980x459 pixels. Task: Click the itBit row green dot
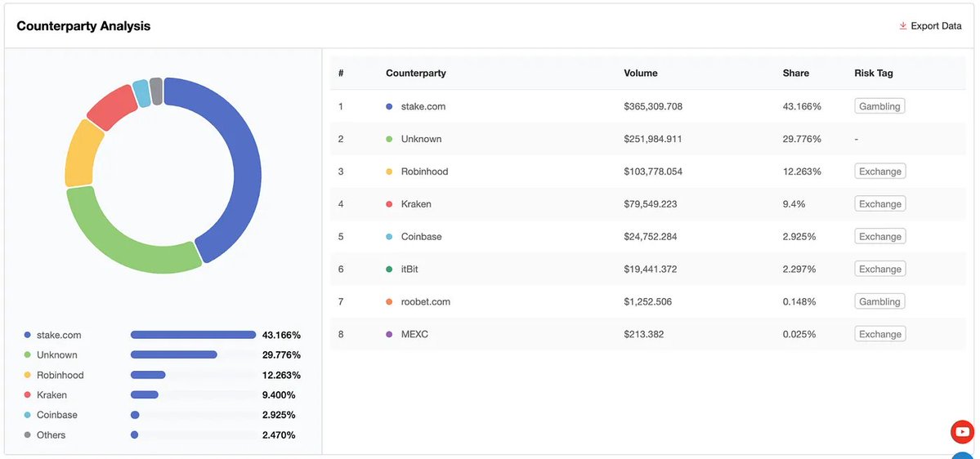click(x=389, y=270)
